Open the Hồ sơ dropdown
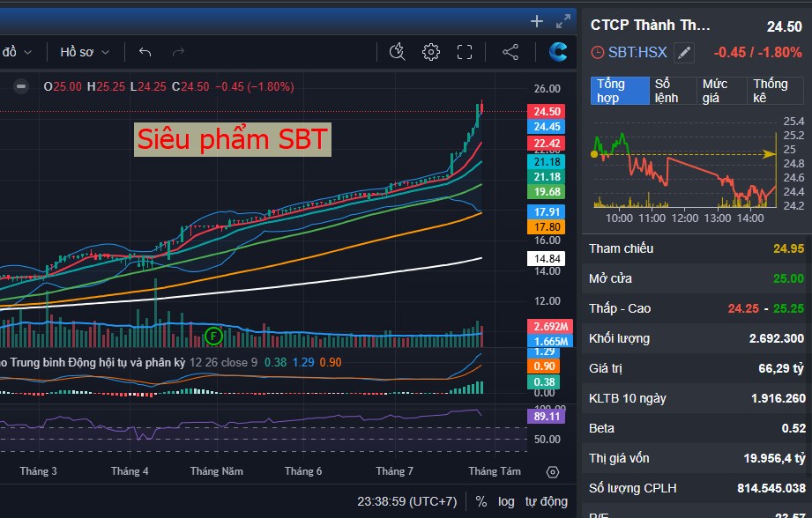This screenshot has height=518, width=812. click(85, 52)
